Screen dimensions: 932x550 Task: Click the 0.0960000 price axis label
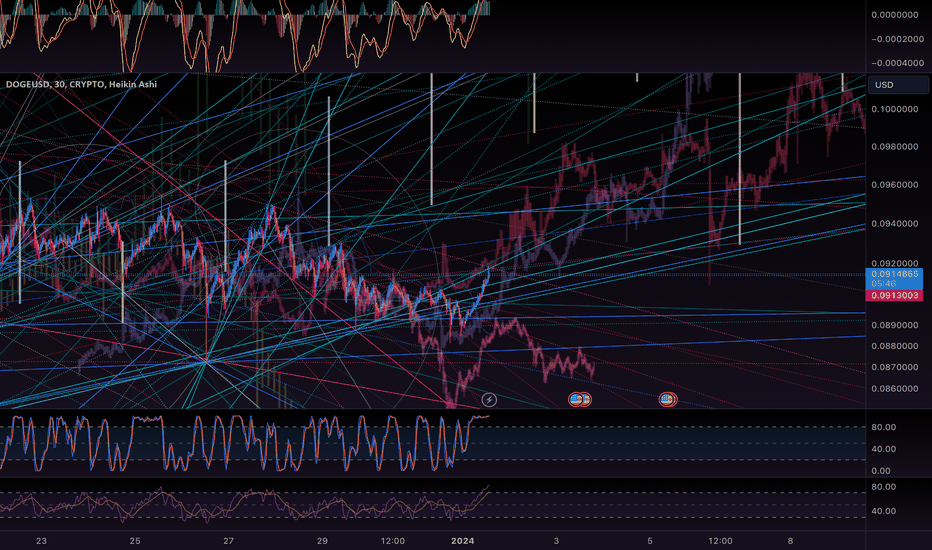(895, 185)
